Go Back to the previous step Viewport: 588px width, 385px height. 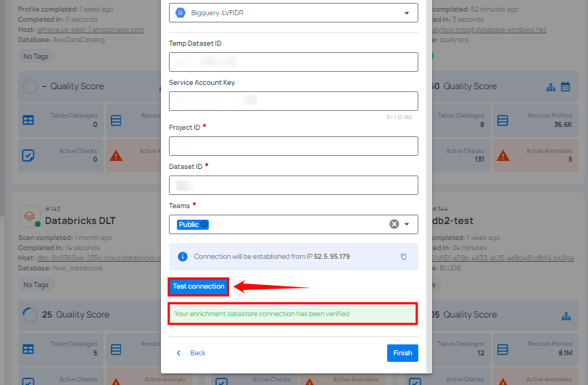pyautogui.click(x=191, y=353)
